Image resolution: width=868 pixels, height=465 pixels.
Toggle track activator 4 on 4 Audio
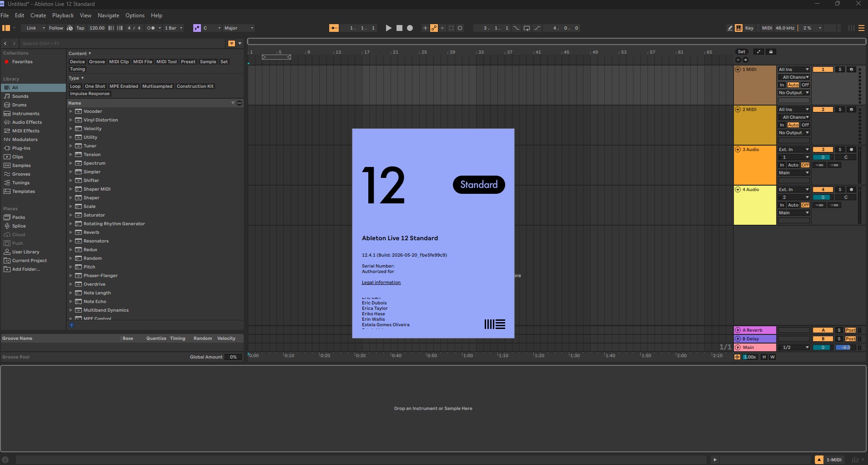pos(823,190)
